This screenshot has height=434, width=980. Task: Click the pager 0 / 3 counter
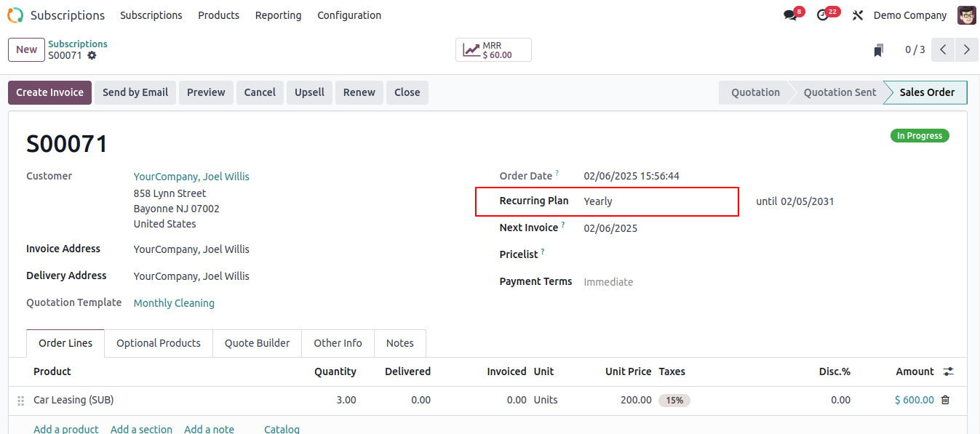[915, 50]
